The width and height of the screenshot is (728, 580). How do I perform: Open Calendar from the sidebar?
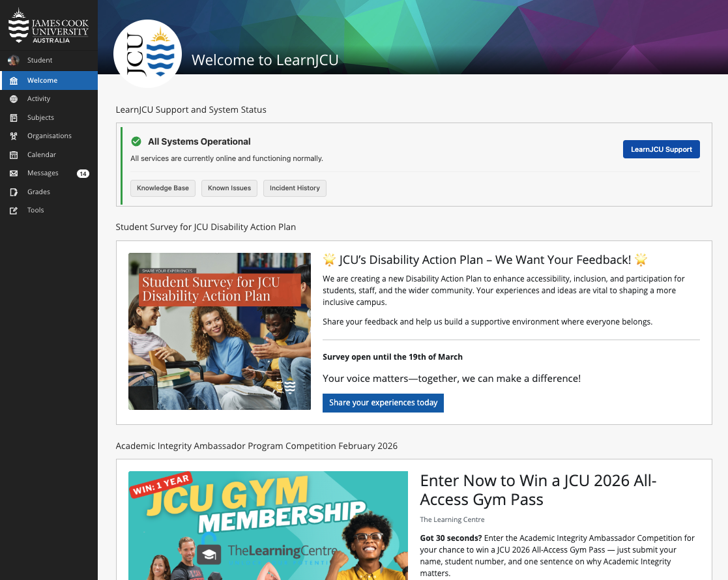pos(49,154)
